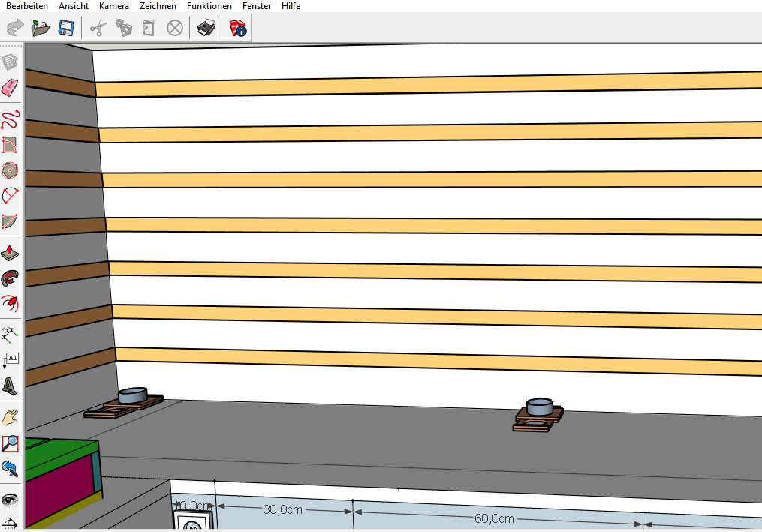Activate the Pan hand tool
The width and height of the screenshot is (762, 532).
(11, 417)
